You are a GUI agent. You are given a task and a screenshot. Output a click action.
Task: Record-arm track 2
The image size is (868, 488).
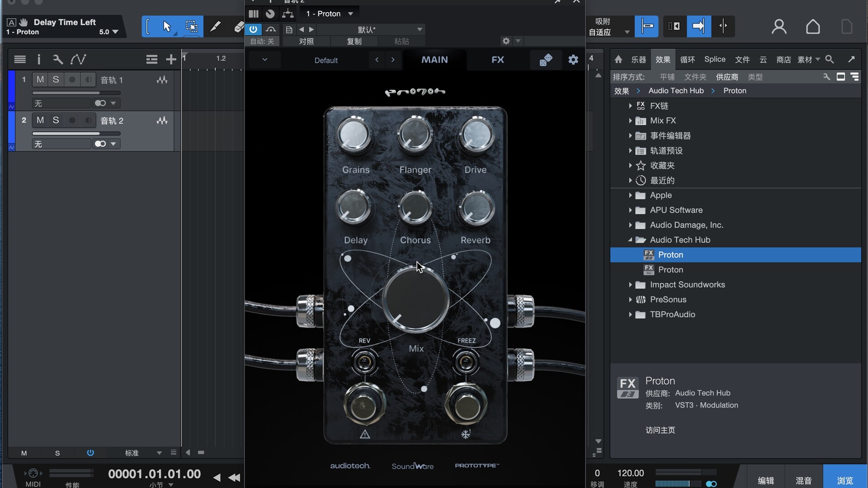pyautogui.click(x=72, y=120)
